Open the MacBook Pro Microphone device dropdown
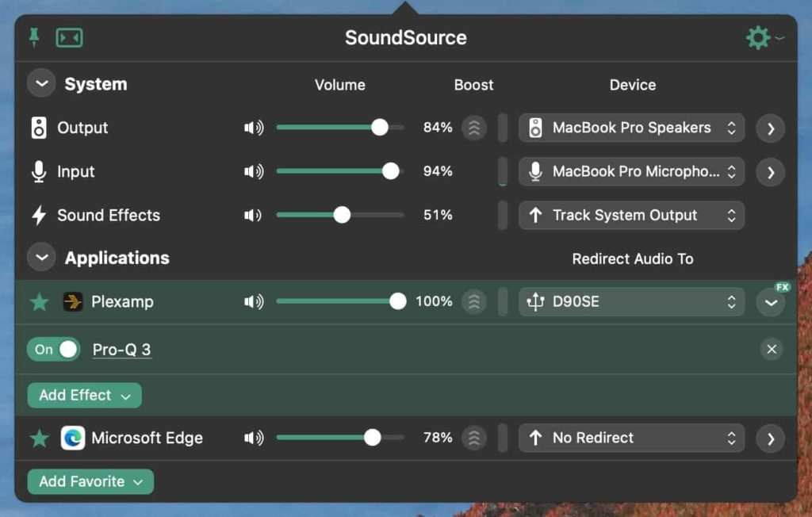 pos(631,171)
